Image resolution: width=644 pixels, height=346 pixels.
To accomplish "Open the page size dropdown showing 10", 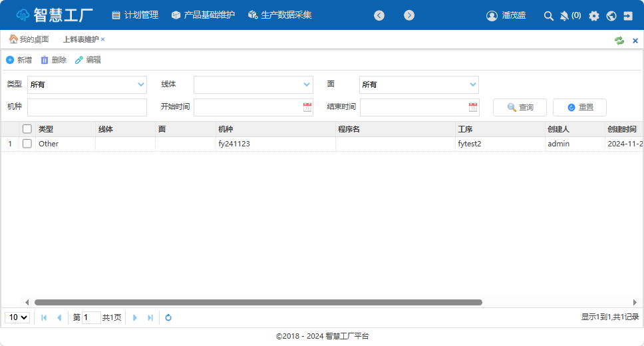I will 17,317.
